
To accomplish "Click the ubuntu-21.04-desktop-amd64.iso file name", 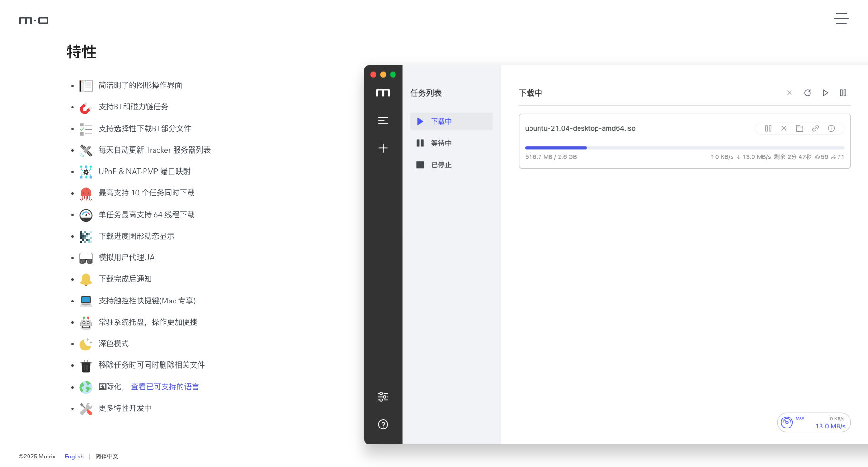I will click(580, 128).
